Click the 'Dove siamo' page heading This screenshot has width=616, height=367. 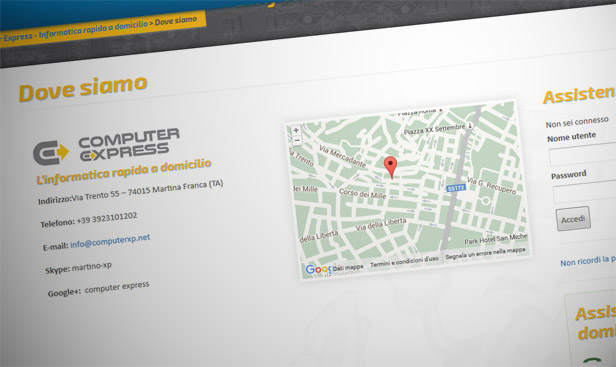click(83, 88)
